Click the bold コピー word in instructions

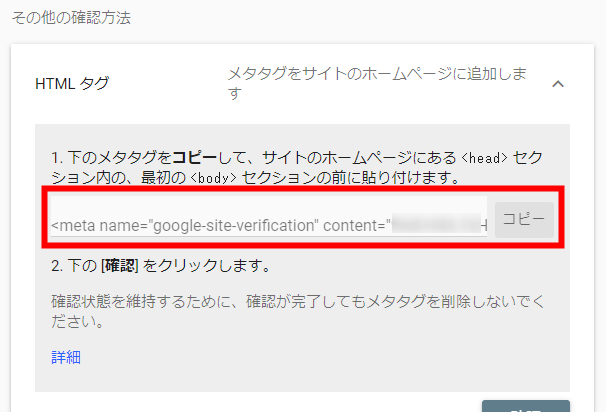point(195,158)
